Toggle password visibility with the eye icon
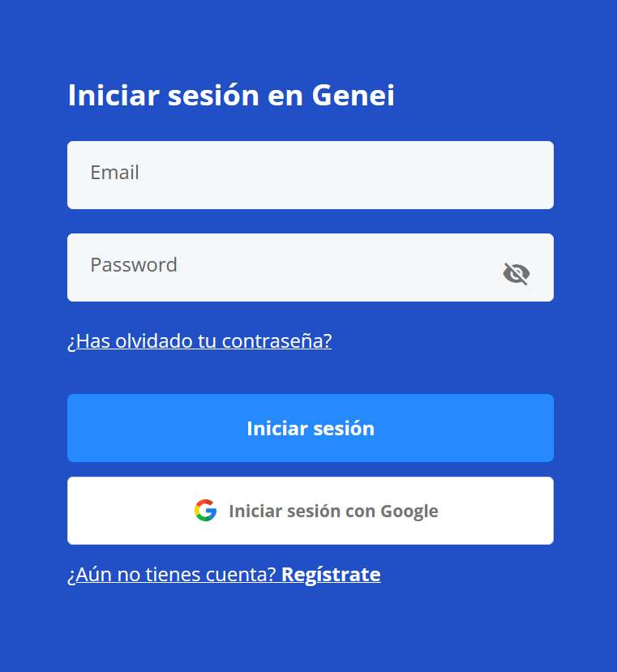Viewport: 617px width, 672px height. 516,274
